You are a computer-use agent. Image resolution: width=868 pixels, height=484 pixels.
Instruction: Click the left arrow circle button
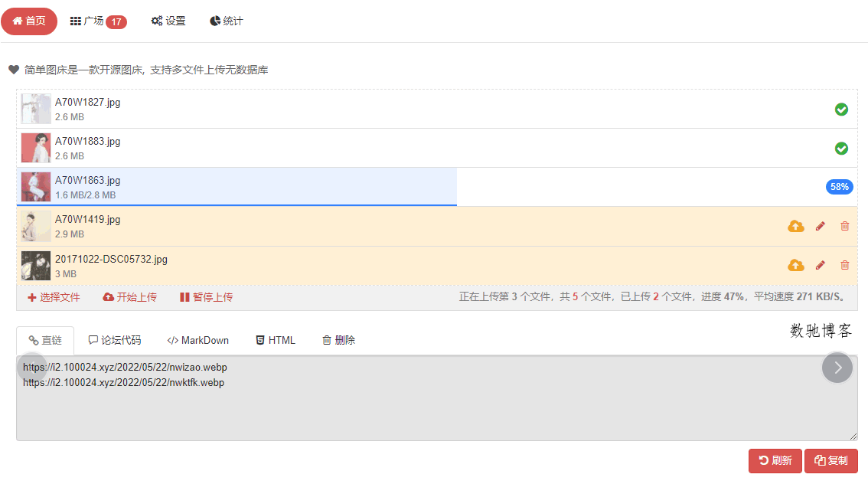(31, 368)
